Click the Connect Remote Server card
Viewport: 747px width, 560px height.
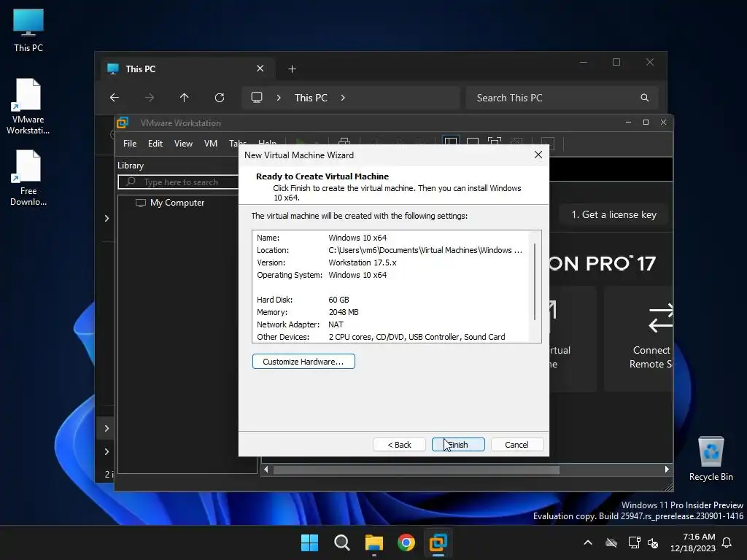[x=638, y=338]
